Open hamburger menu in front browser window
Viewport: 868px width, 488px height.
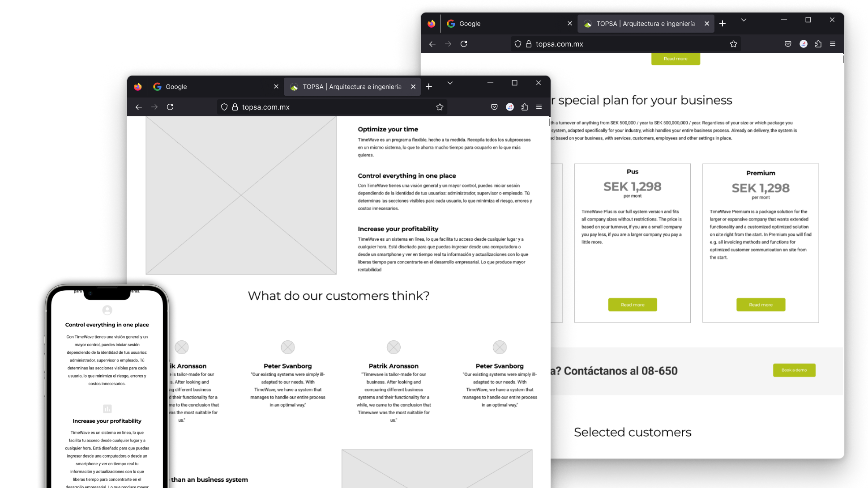(x=539, y=107)
